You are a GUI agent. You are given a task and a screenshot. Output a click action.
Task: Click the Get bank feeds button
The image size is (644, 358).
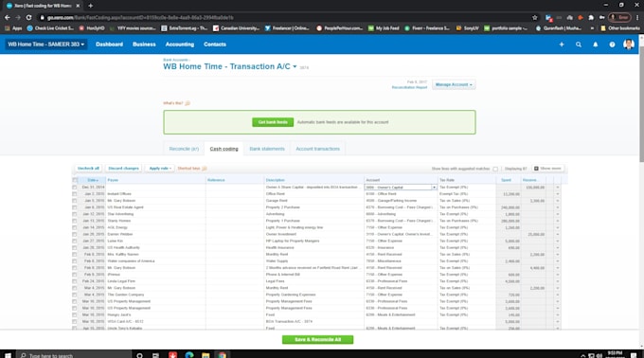(273, 122)
